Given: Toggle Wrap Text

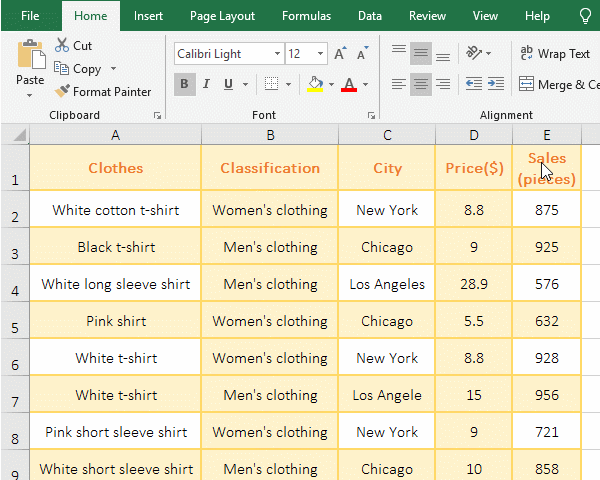Looking at the screenshot, I should coord(555,54).
